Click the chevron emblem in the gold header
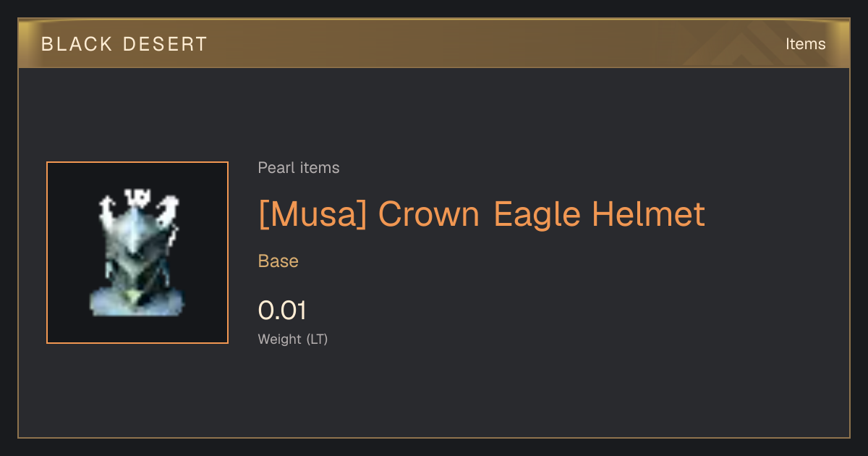This screenshot has height=456, width=868. point(752,43)
